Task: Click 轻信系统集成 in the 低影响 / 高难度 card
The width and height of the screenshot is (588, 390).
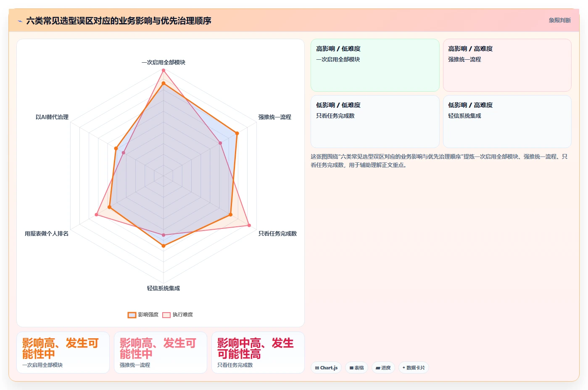Action: coord(464,116)
